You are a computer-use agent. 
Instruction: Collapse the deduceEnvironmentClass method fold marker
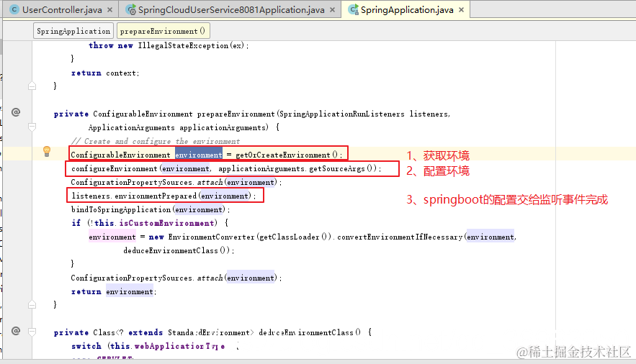[32, 332]
